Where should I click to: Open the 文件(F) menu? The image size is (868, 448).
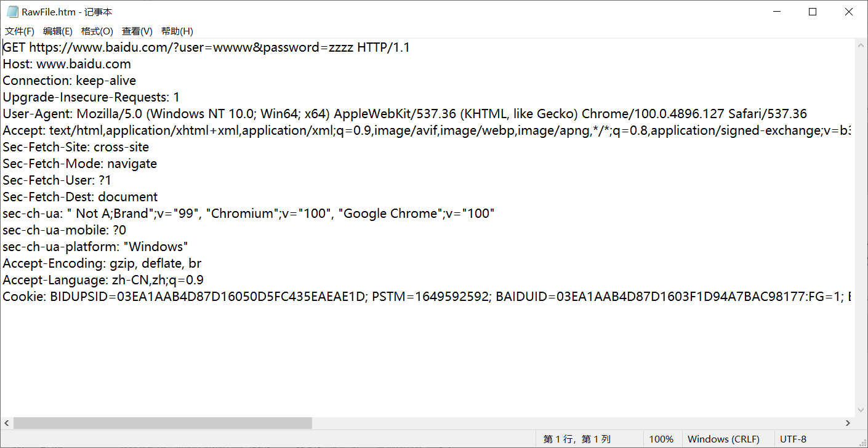pyautogui.click(x=20, y=31)
